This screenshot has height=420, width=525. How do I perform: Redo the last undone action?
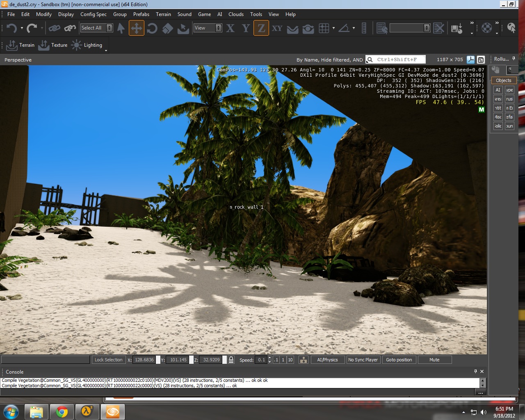pos(32,28)
